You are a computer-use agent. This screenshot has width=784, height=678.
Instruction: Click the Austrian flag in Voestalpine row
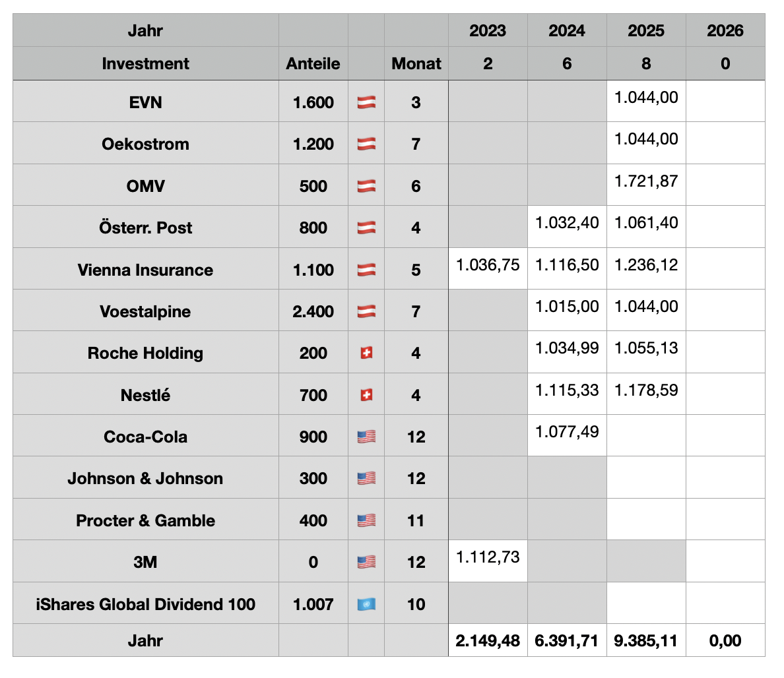click(x=366, y=311)
